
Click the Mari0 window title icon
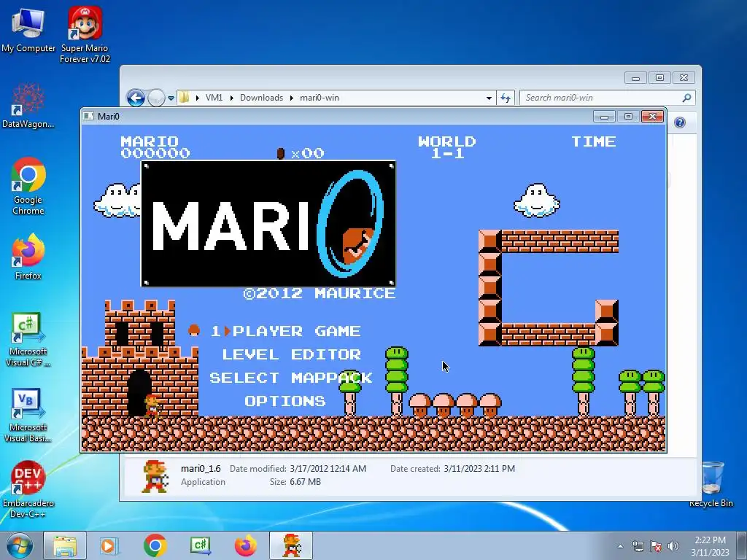[88, 116]
